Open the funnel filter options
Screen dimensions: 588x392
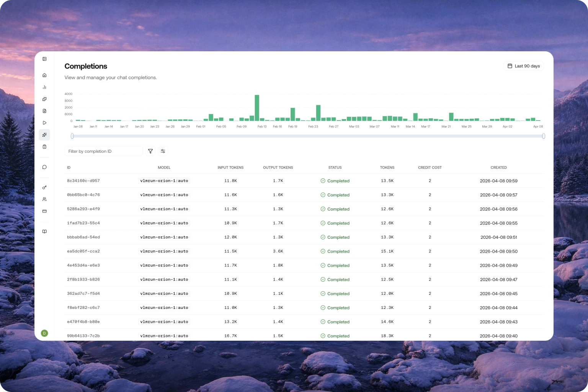click(x=150, y=151)
